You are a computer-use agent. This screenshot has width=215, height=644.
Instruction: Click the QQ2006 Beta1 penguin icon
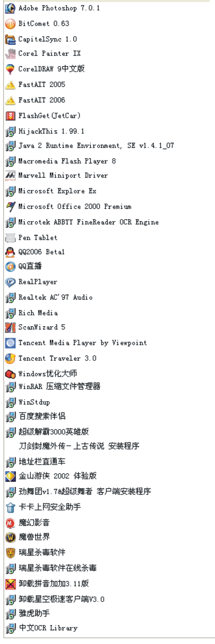[10, 252]
